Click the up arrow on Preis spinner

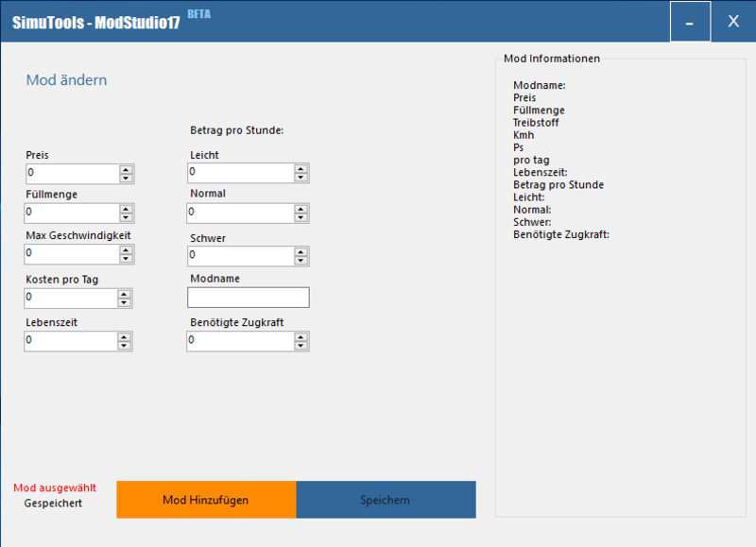click(125, 169)
